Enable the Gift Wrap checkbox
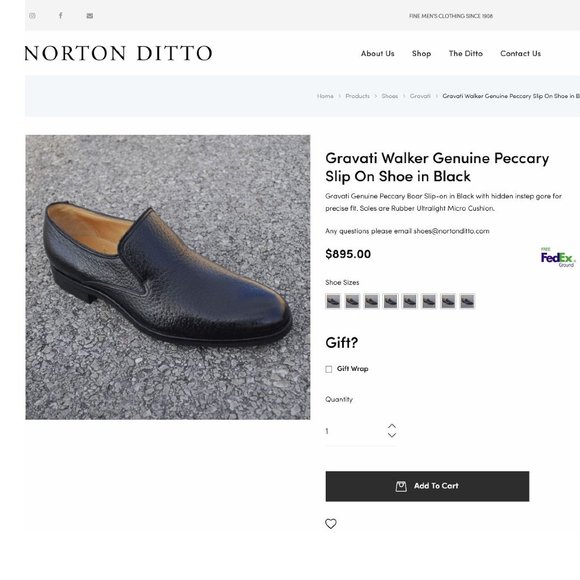Image resolution: width=580 pixels, height=580 pixels. point(328,369)
